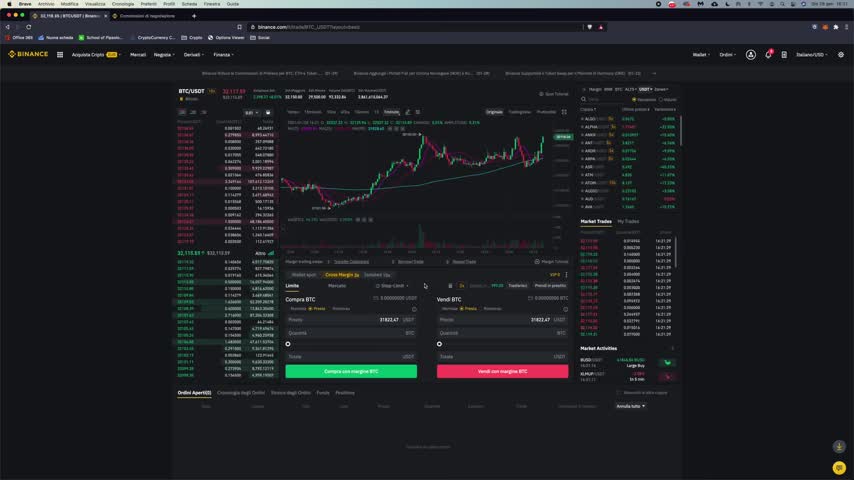Open the notifications bell
The image size is (854, 480).
click(768, 54)
